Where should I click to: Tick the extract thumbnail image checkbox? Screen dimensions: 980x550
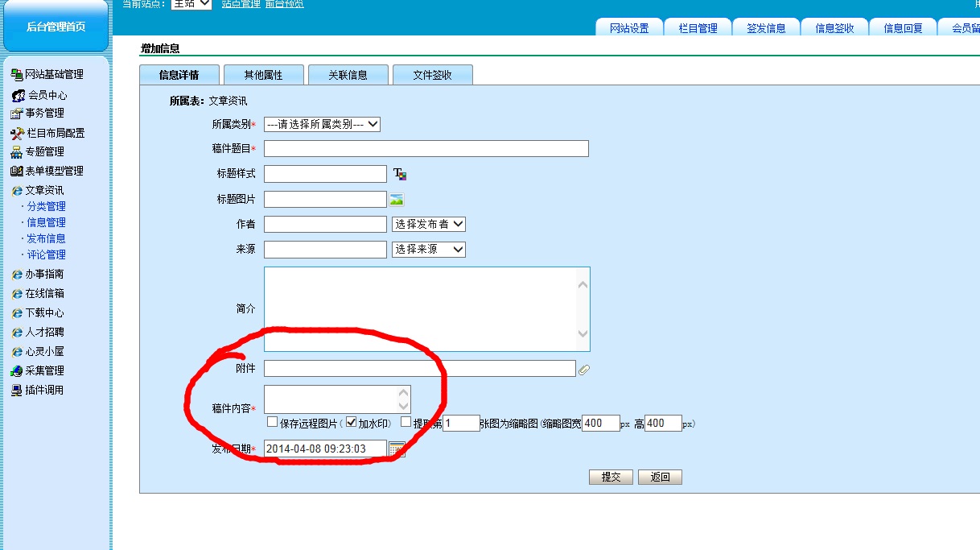coord(406,422)
